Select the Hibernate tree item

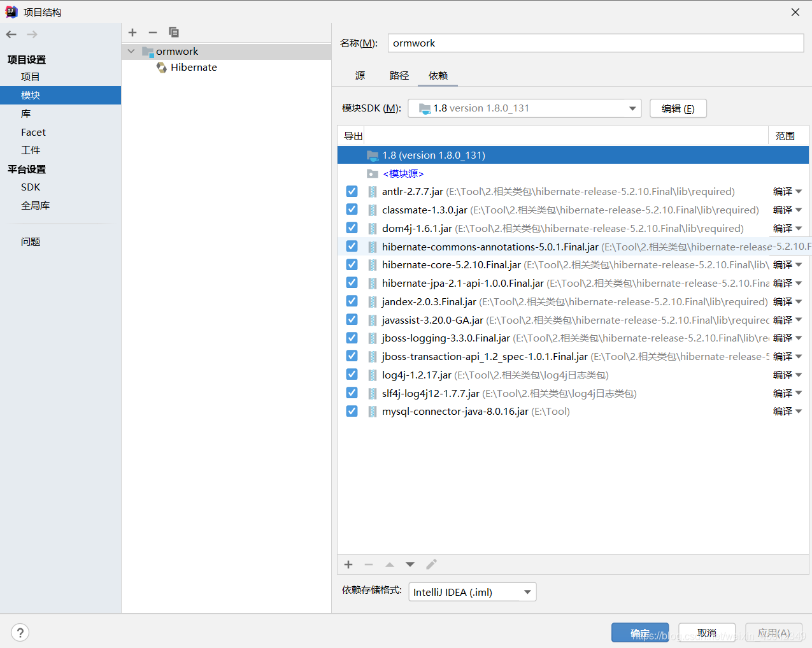point(194,68)
